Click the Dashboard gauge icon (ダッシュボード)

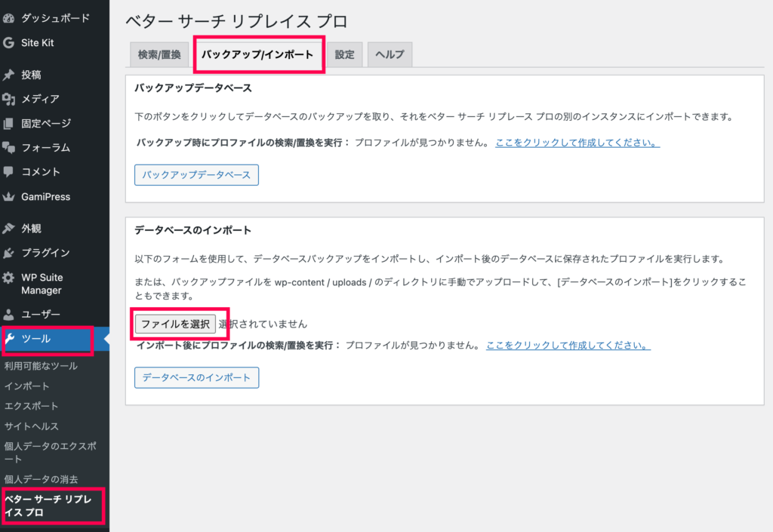pyautogui.click(x=8, y=19)
